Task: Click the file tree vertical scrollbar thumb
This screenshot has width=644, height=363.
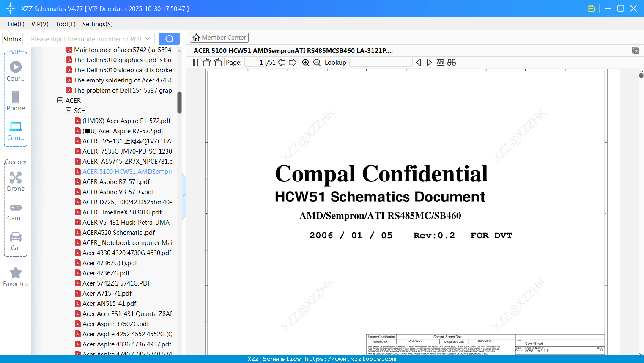Action: click(x=179, y=102)
